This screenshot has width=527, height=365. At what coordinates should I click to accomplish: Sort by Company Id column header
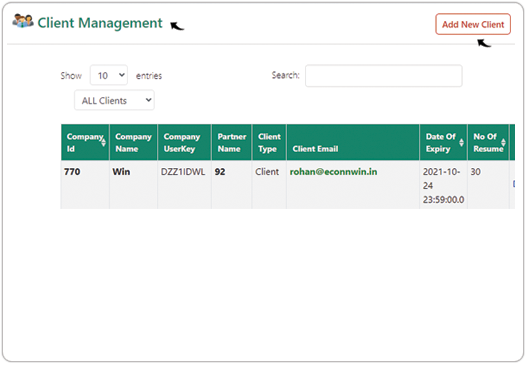tap(85, 143)
